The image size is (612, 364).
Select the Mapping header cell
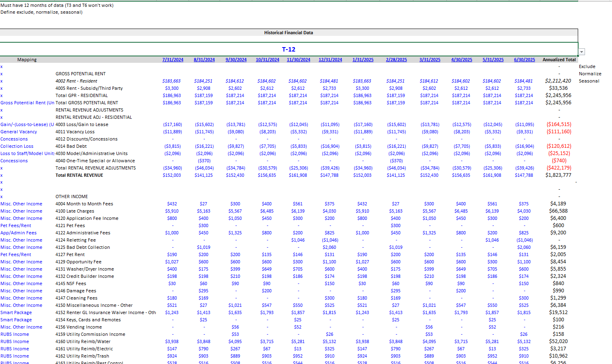pyautogui.click(x=27, y=60)
